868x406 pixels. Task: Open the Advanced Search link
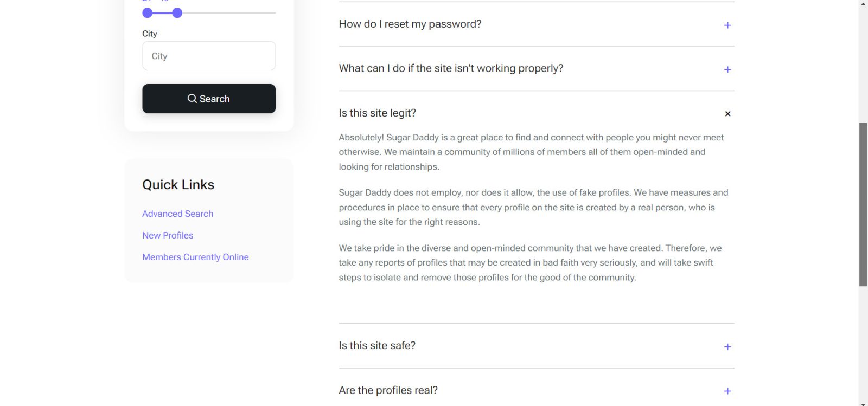(177, 214)
